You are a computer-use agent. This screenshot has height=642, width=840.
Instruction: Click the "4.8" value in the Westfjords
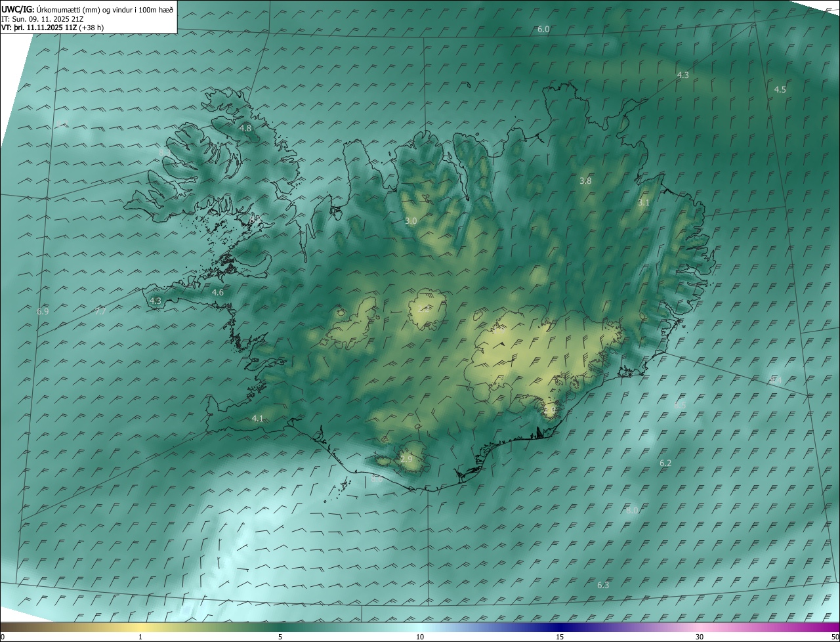[x=245, y=128]
